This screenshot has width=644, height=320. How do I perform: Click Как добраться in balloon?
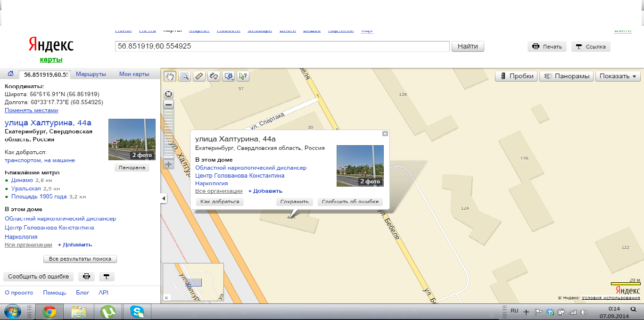tap(220, 202)
